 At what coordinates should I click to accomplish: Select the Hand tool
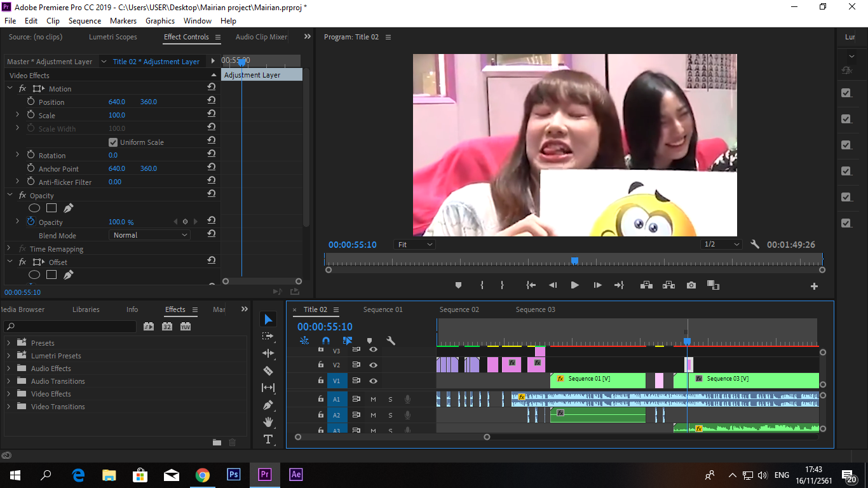[268, 422]
